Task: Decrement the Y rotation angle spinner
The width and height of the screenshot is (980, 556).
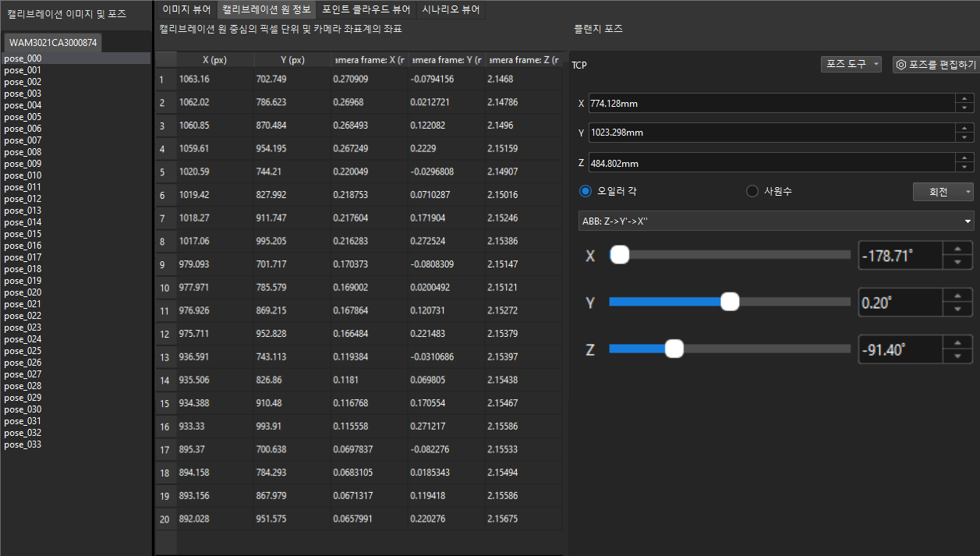Action: point(957,310)
